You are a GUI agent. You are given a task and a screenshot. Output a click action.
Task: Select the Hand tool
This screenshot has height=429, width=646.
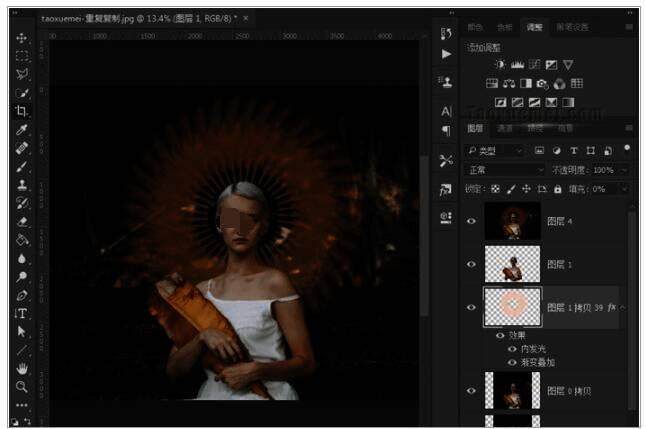[x=21, y=368]
